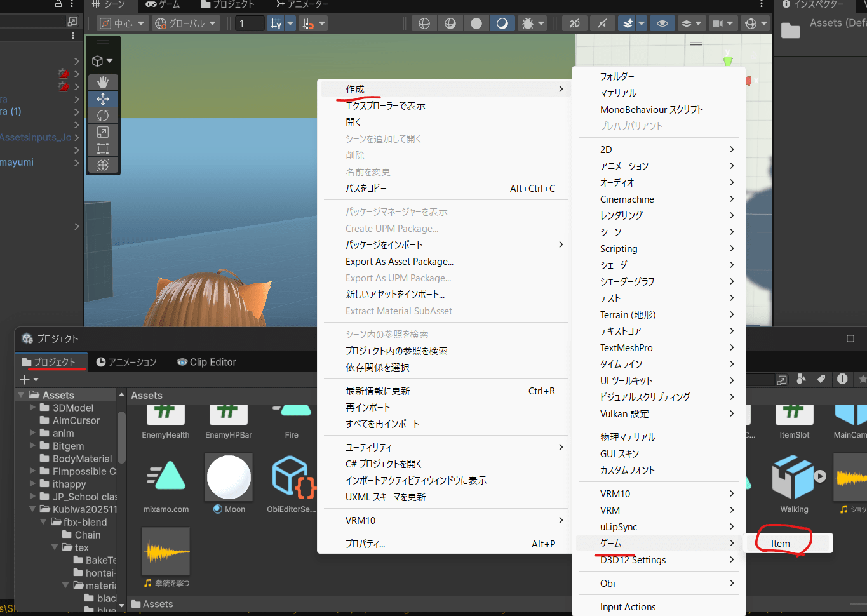Switch to wireframe draw mode sphere icon

pyautogui.click(x=424, y=23)
